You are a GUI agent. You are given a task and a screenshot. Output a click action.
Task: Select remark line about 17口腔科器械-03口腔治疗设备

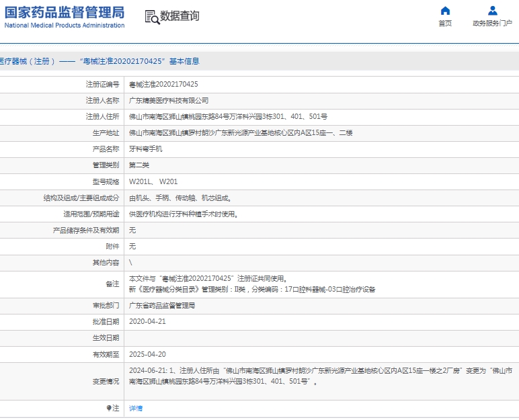[x=252, y=290]
